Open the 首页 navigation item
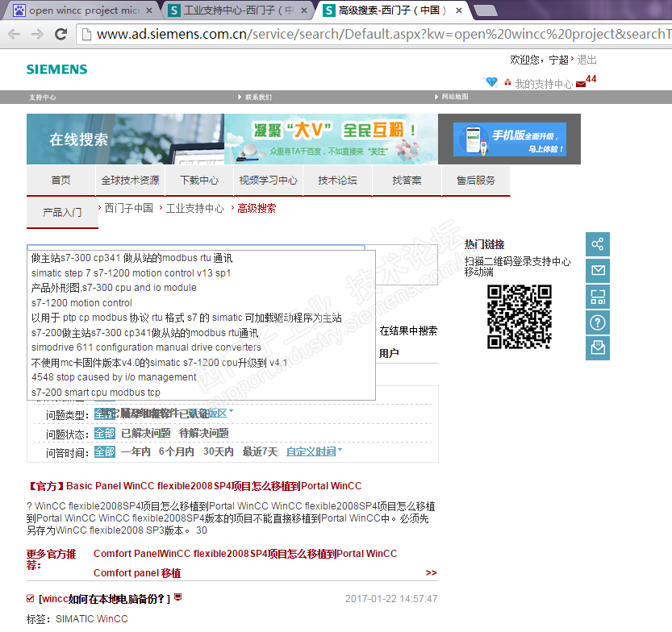672x632 pixels. [61, 181]
